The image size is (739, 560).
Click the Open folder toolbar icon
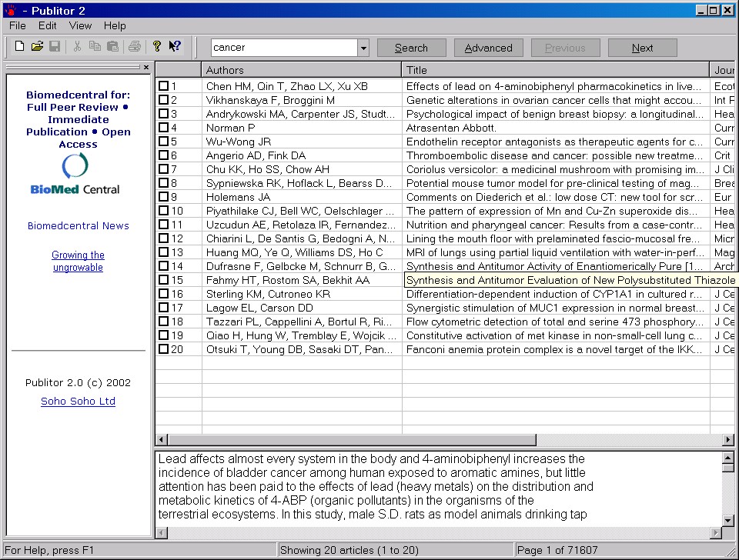37,46
